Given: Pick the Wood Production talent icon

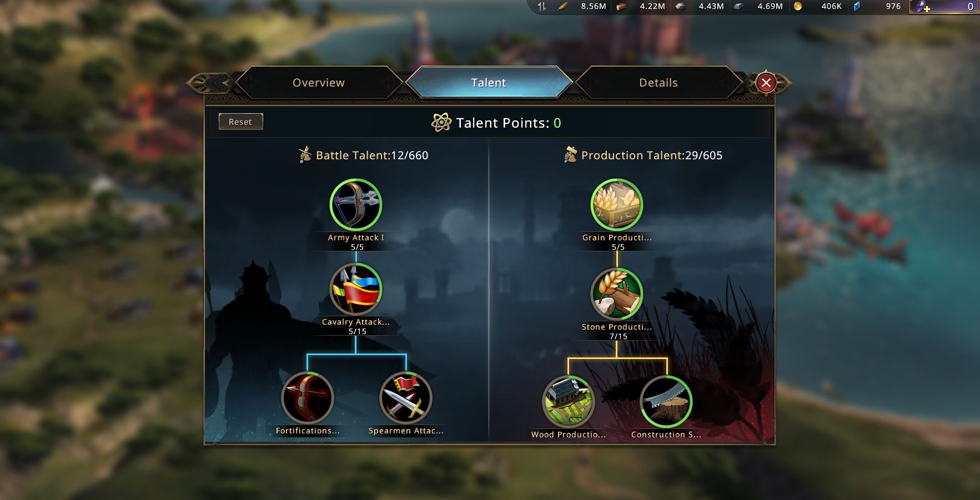Looking at the screenshot, I should coord(568,402).
